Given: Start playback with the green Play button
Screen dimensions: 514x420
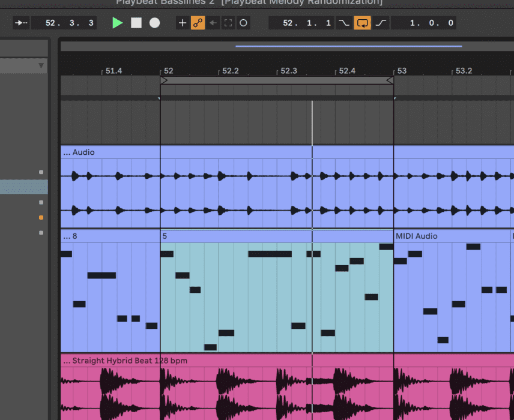Looking at the screenshot, I should click(x=117, y=23).
